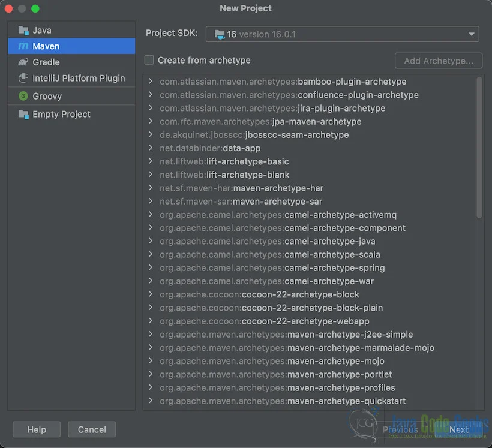Expand the camel-archetype-spring entry

(151, 267)
